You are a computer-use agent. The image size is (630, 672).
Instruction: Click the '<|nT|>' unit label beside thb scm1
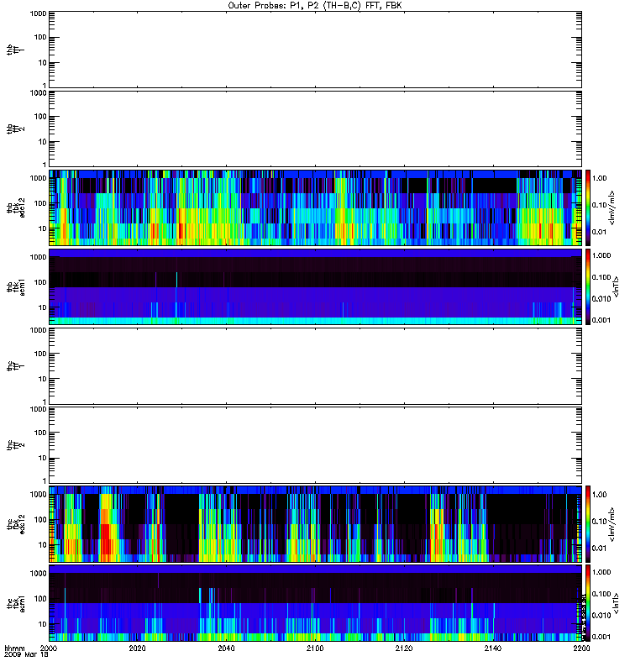[616, 286]
